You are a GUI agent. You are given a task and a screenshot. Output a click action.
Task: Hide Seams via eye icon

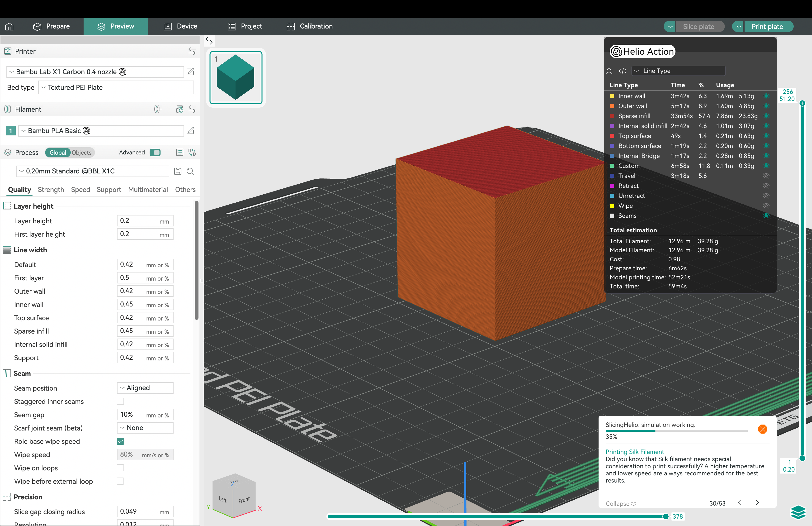tap(766, 216)
